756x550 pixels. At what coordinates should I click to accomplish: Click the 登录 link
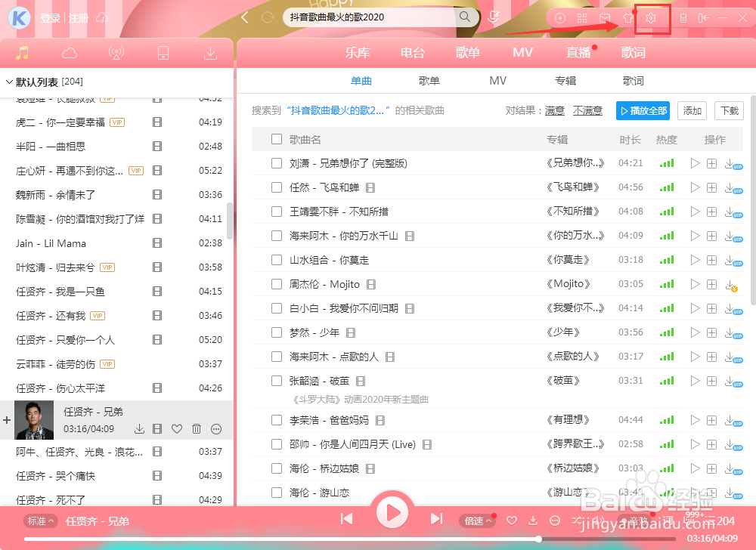51,18
